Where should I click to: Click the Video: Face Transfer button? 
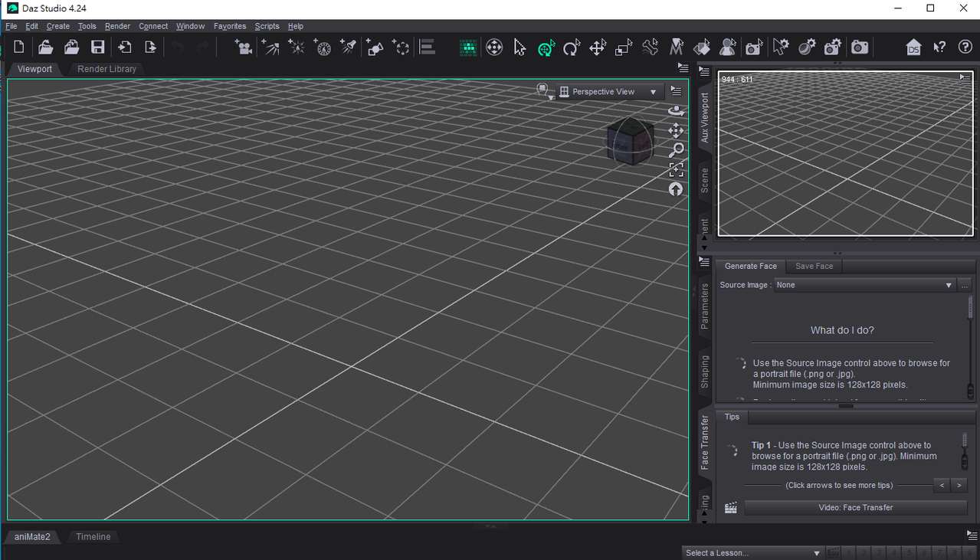[x=855, y=507]
